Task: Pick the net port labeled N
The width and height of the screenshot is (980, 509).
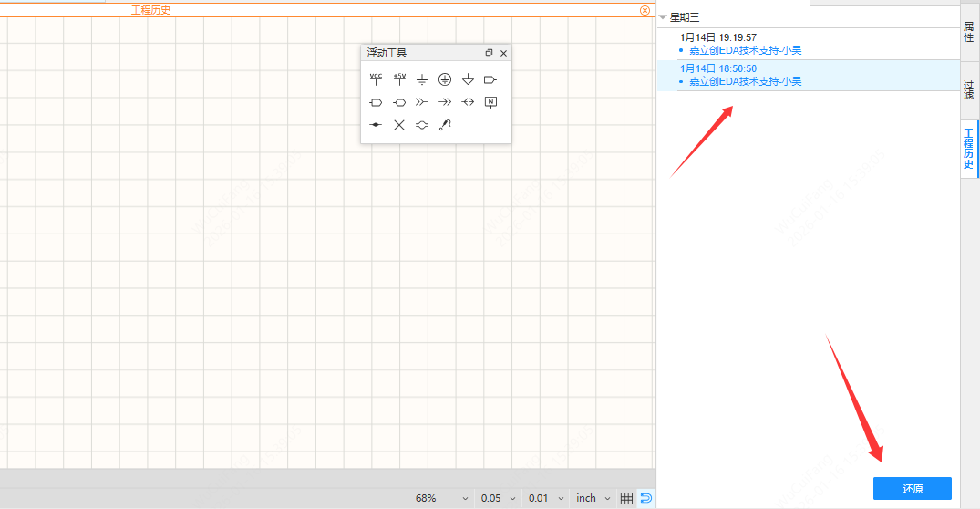Action: click(x=490, y=102)
